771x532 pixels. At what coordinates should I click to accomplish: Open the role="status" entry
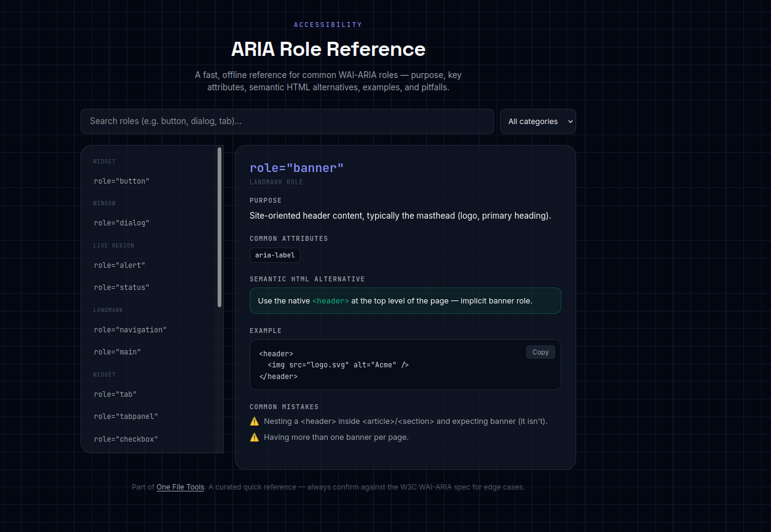click(x=152, y=288)
